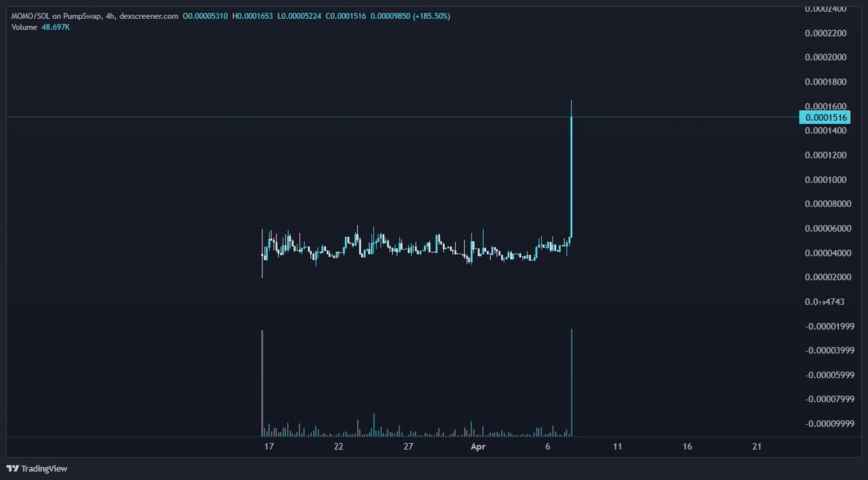Click the 0.0001200 price axis label
This screenshot has height=480, width=868.
(x=827, y=156)
